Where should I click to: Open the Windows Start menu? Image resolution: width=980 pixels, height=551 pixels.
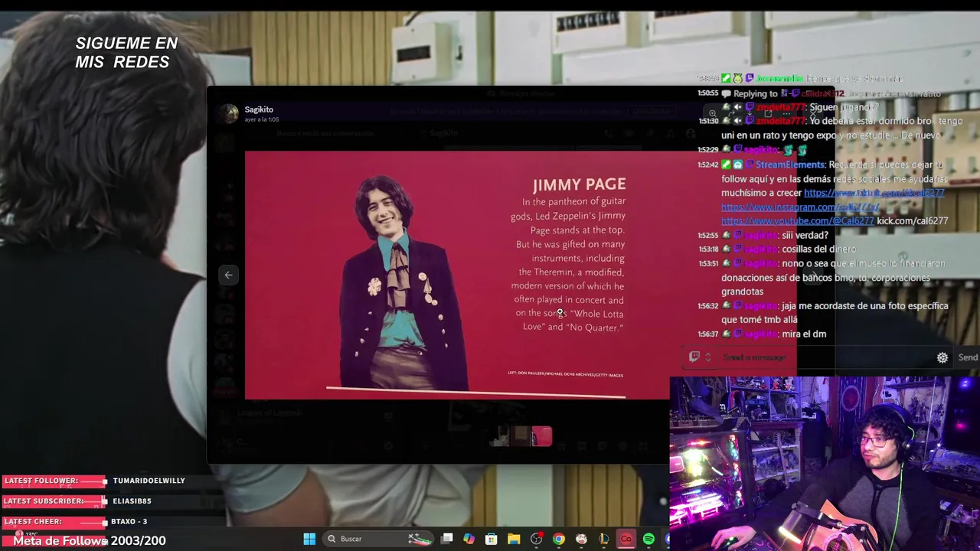coord(309,539)
